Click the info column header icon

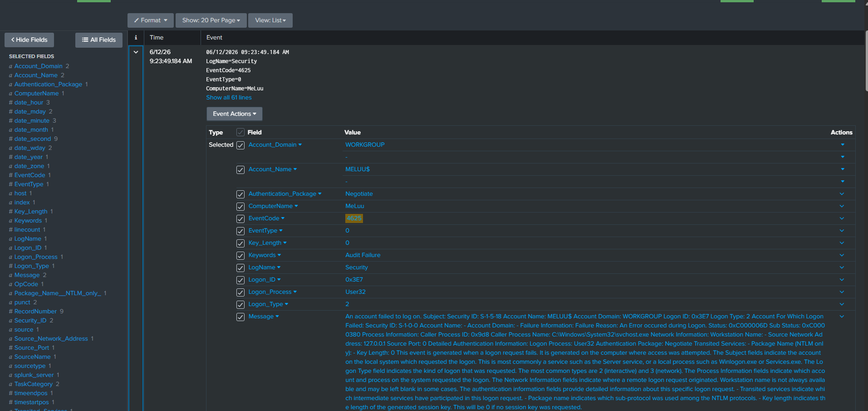[136, 38]
